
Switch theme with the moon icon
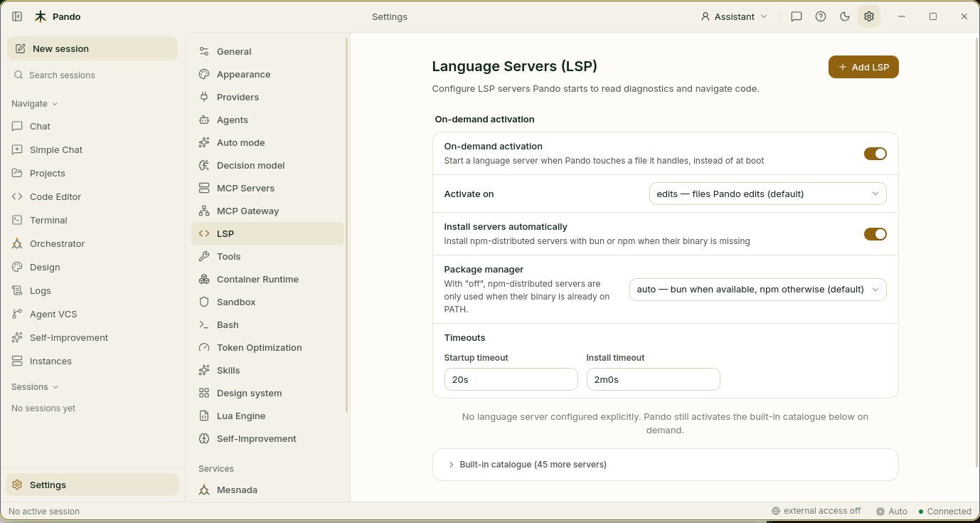coord(845,16)
